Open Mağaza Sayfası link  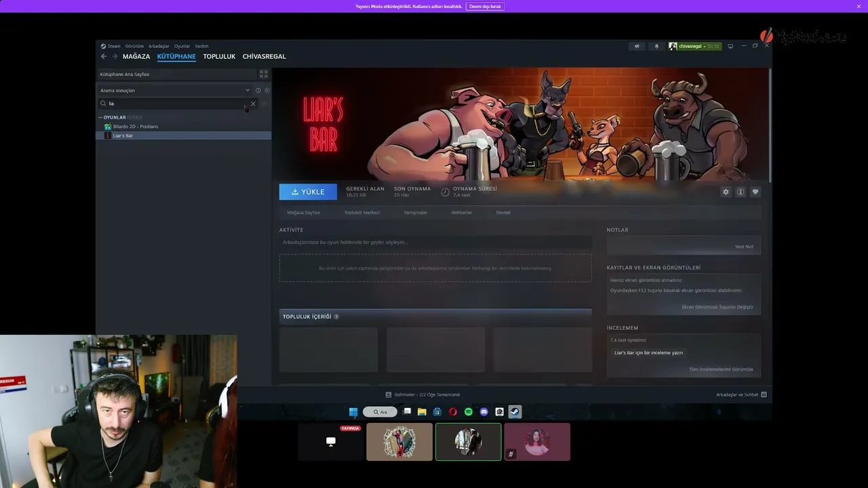pyautogui.click(x=303, y=213)
